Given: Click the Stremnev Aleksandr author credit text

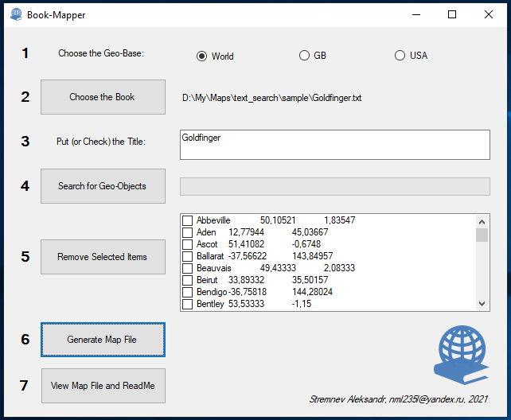Looking at the screenshot, I should [398, 399].
